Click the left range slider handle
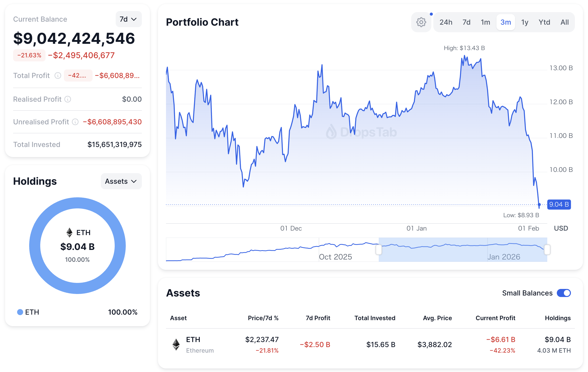The width and height of the screenshot is (588, 372). tap(379, 250)
